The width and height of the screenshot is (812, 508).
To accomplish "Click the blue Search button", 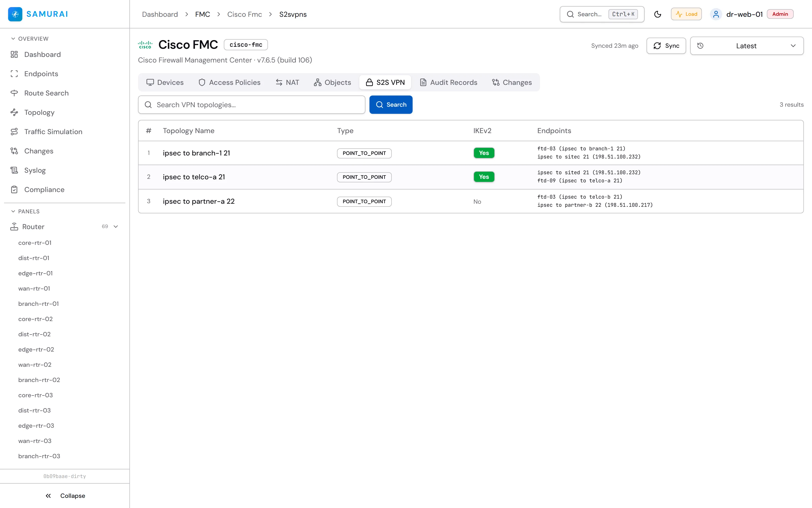I will [391, 105].
